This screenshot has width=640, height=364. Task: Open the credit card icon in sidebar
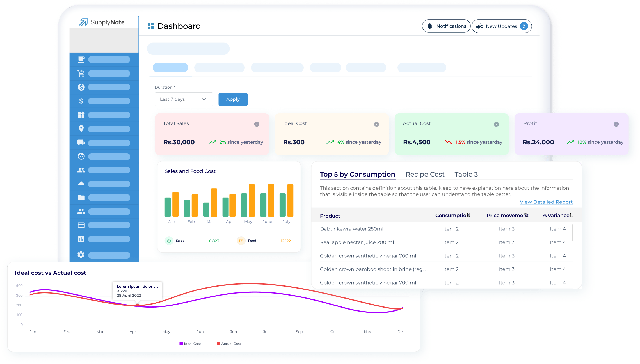pos(81,225)
